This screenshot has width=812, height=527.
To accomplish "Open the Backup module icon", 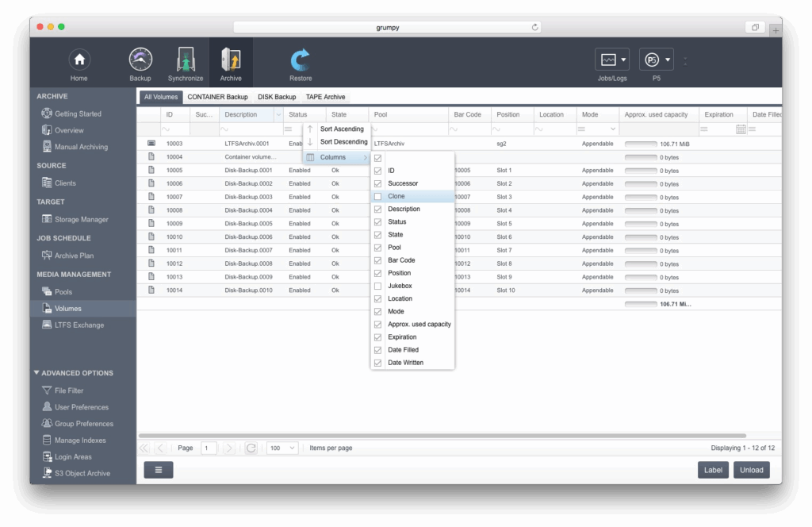I will click(140, 60).
